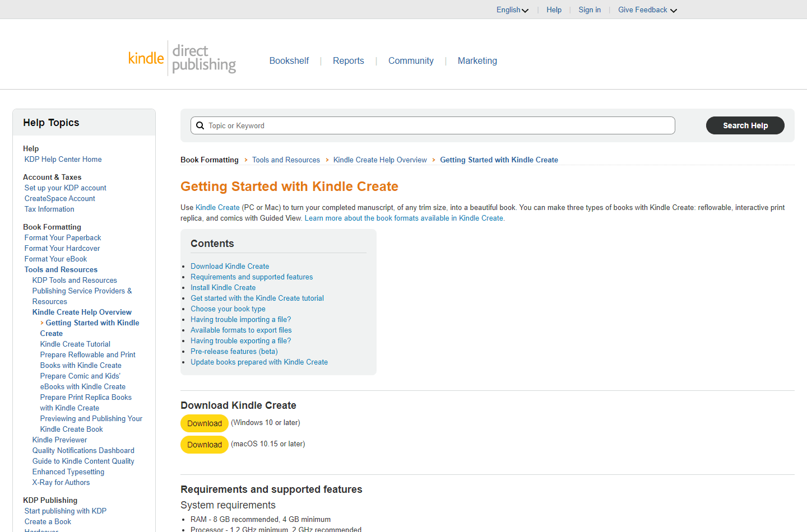Jump to Choose your book type
The width and height of the screenshot is (807, 532).
click(228, 309)
